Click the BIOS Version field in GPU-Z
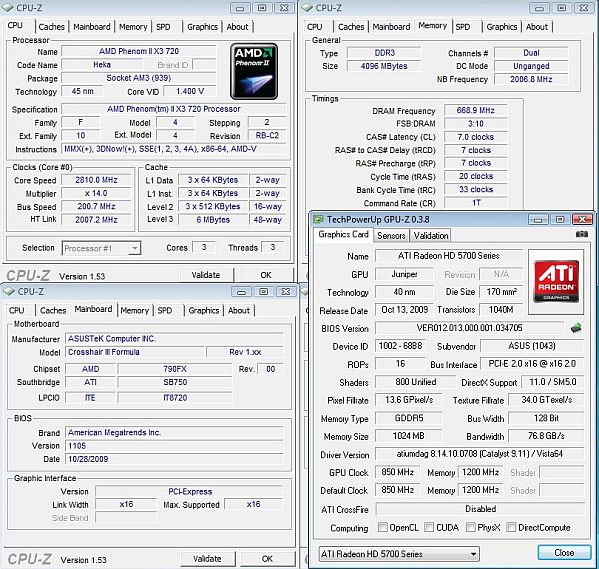Image resolution: width=599 pixels, height=569 pixels. tap(469, 328)
